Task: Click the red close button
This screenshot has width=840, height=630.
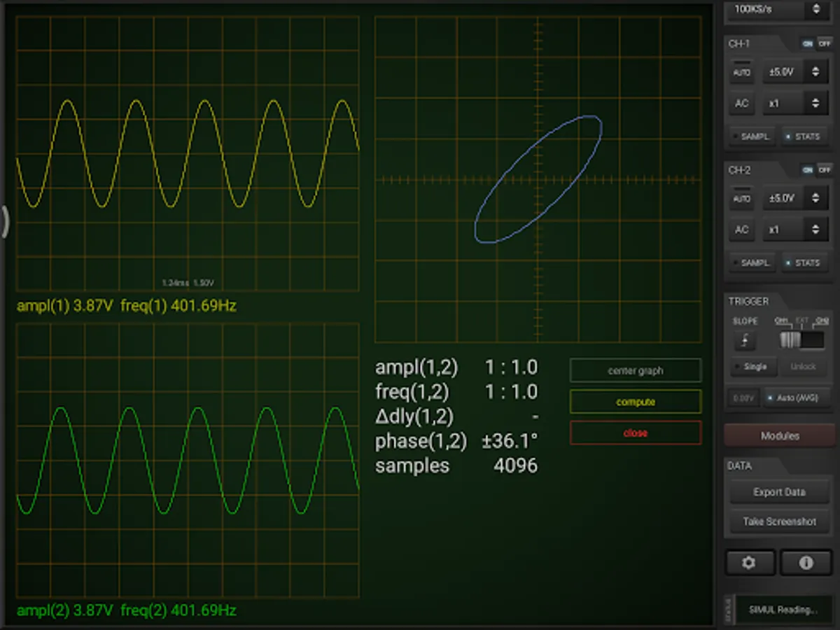Action: (x=636, y=433)
